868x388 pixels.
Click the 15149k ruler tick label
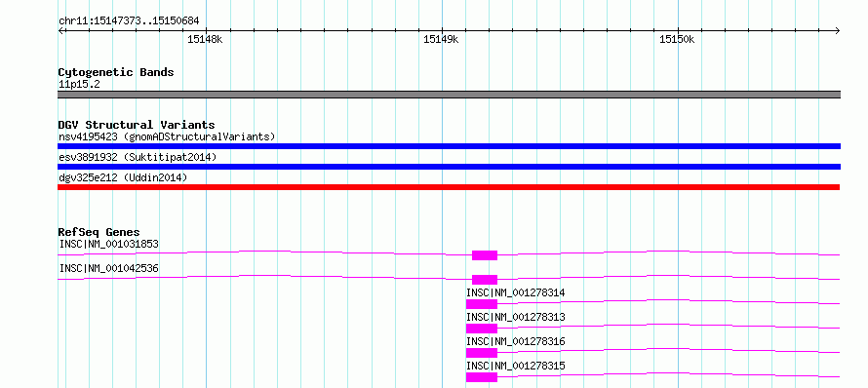coord(441,39)
